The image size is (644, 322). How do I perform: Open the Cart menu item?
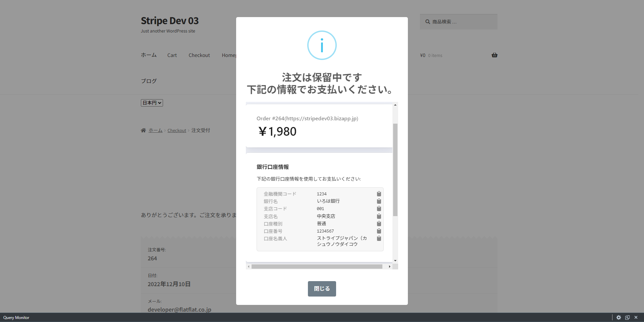(172, 55)
